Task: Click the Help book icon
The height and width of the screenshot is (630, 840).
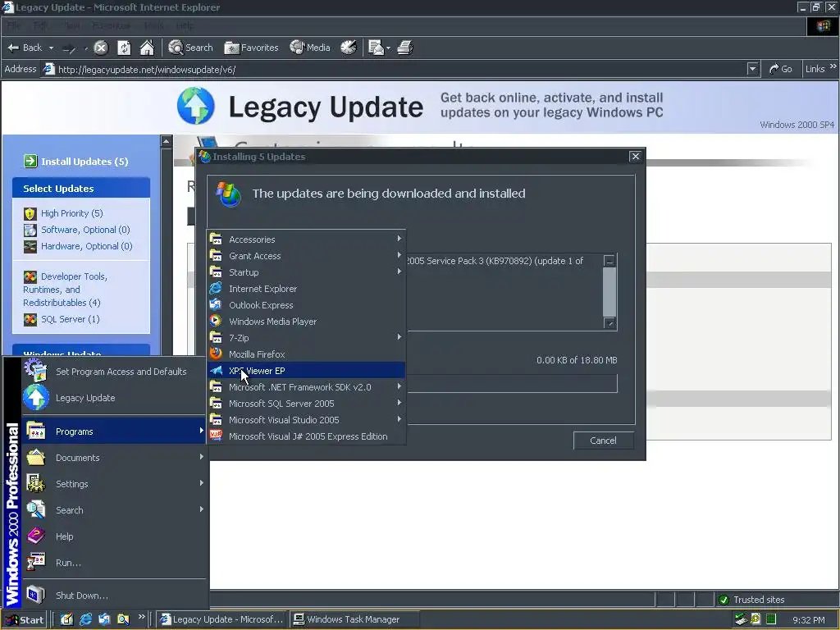Action: click(x=36, y=536)
